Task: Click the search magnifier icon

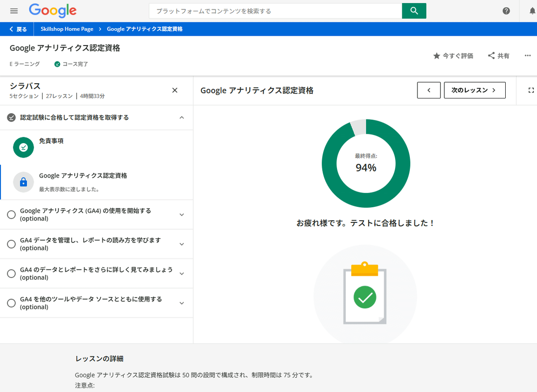Action: [414, 11]
